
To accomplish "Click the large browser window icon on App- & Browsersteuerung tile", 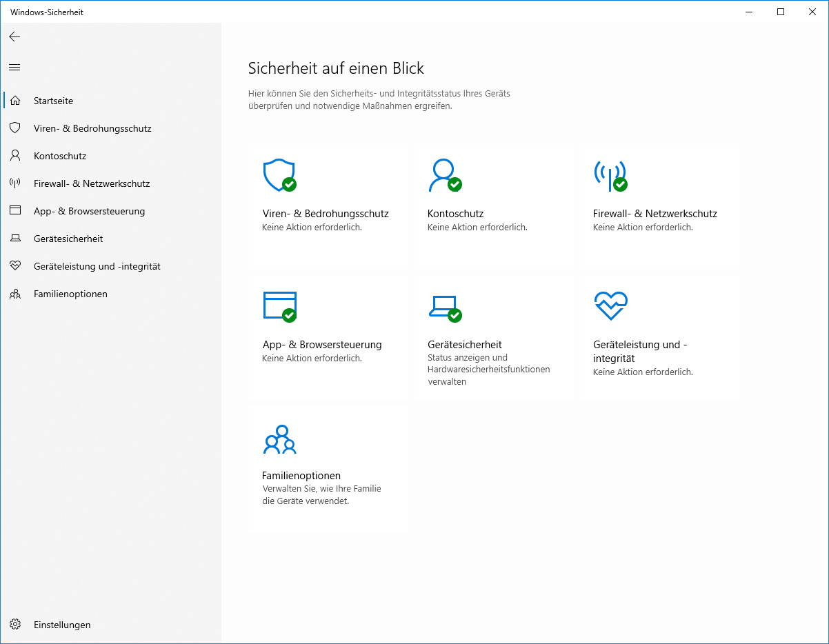I will coord(279,306).
